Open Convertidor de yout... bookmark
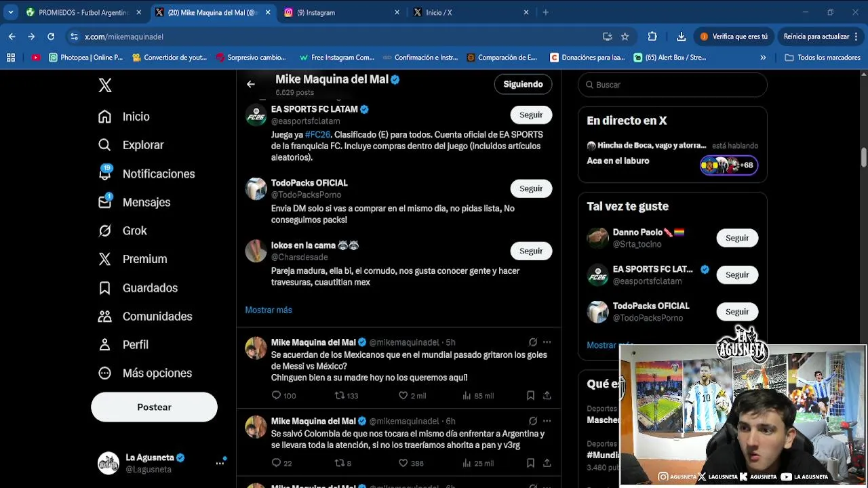This screenshot has width=868, height=488. tap(170, 58)
